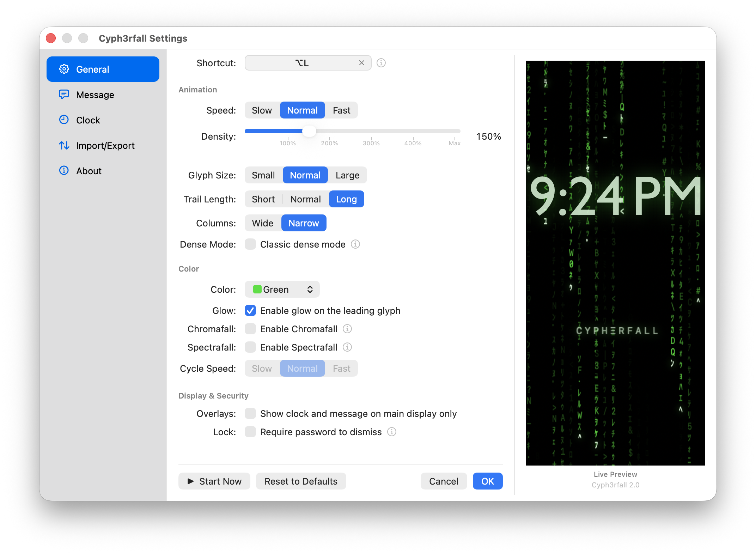This screenshot has height=553, width=756.
Task: Uncheck Enable glow on the leading glyph
Action: (250, 310)
